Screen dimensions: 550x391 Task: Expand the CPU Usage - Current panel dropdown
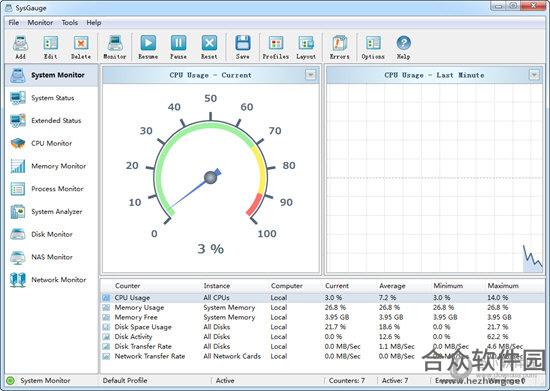click(310, 75)
